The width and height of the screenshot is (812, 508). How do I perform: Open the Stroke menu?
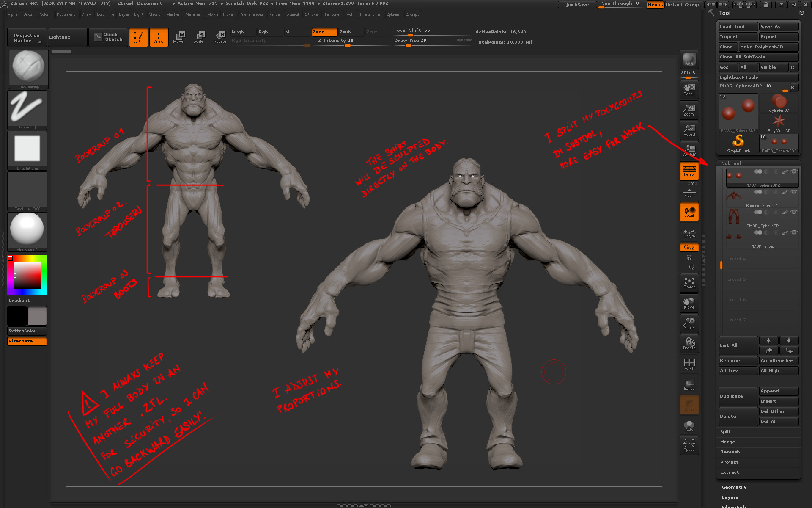pos(311,14)
